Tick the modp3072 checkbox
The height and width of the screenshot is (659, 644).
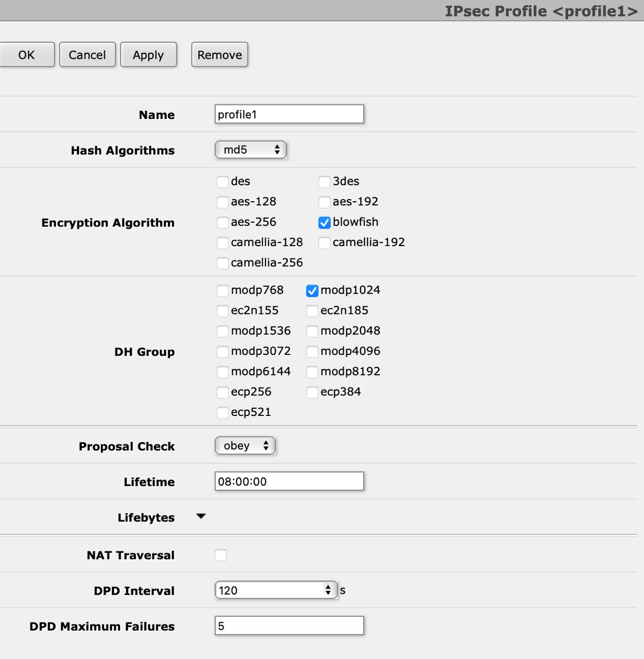[223, 352]
